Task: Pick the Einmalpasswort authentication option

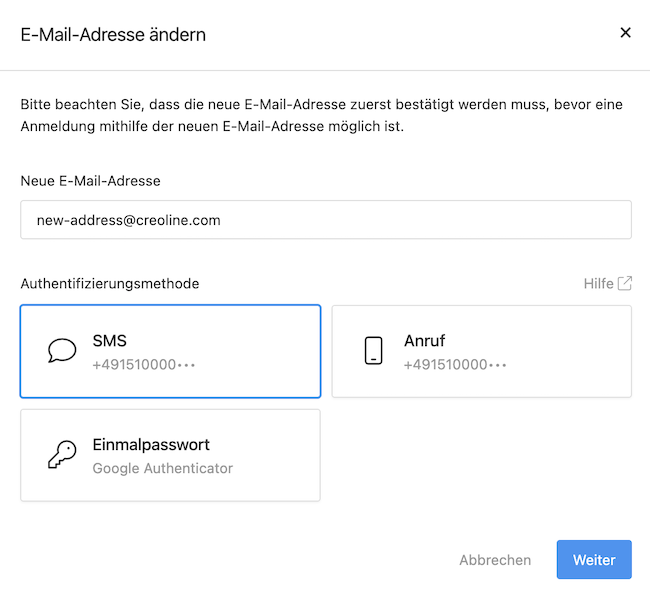Action: coord(170,455)
